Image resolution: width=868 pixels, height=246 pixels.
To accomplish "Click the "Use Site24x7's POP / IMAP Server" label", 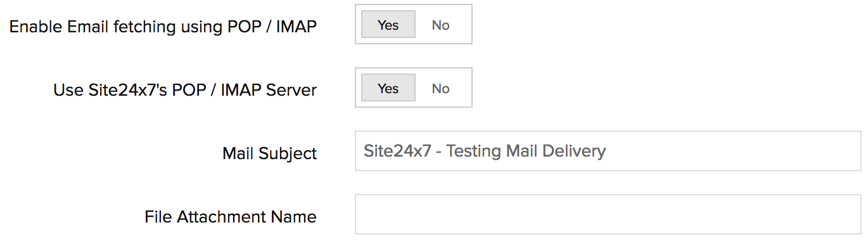I will (x=185, y=90).
